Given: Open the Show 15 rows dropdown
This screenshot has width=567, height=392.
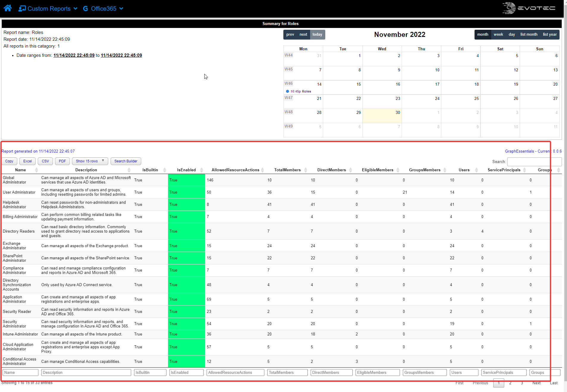Looking at the screenshot, I should coord(90,161).
